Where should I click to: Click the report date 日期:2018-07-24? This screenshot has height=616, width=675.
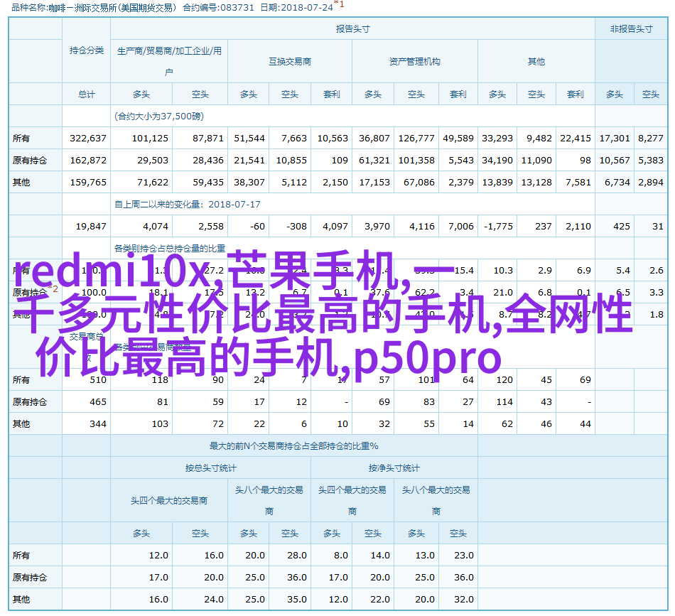(296, 8)
